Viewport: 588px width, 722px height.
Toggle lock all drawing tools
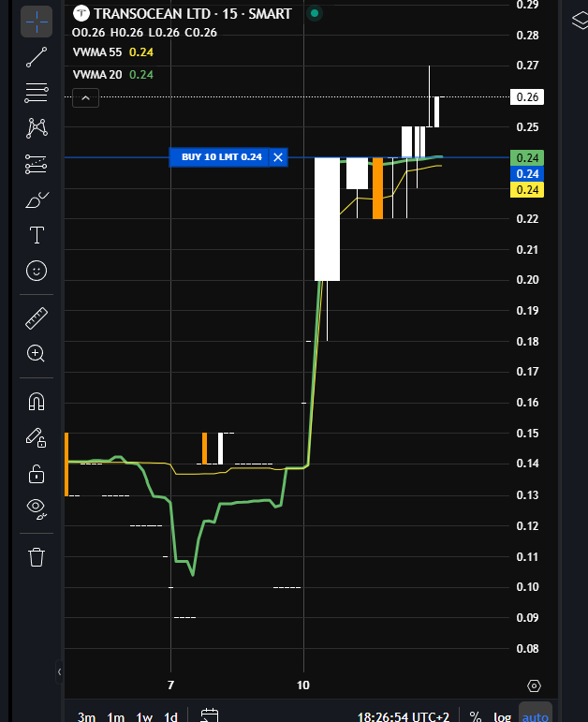click(x=37, y=473)
